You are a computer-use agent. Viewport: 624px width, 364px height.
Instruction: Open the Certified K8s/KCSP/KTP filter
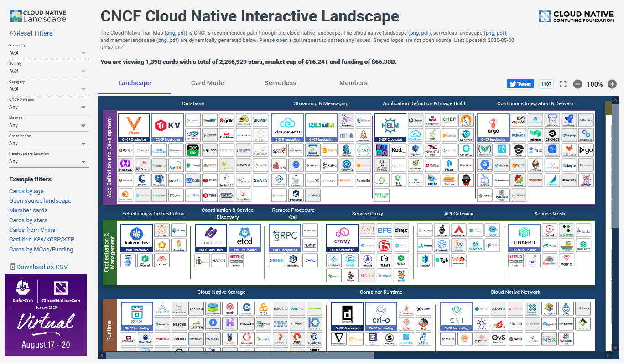pos(42,240)
